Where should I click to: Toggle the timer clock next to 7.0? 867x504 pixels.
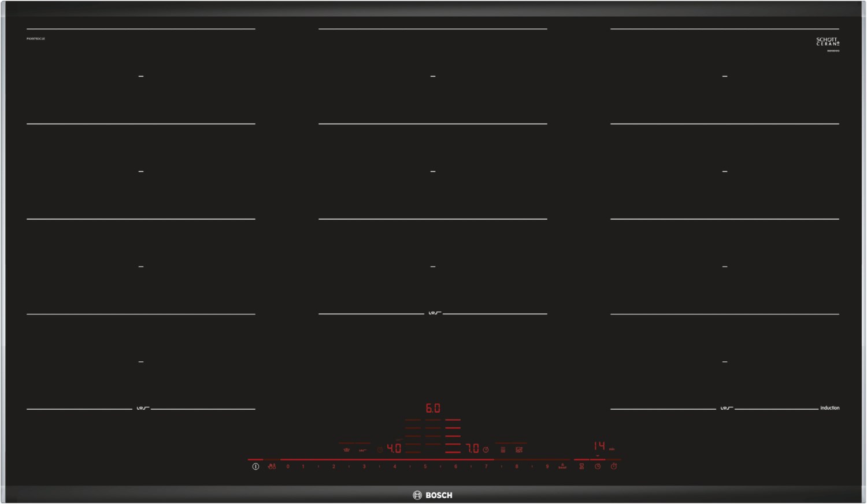click(x=486, y=449)
